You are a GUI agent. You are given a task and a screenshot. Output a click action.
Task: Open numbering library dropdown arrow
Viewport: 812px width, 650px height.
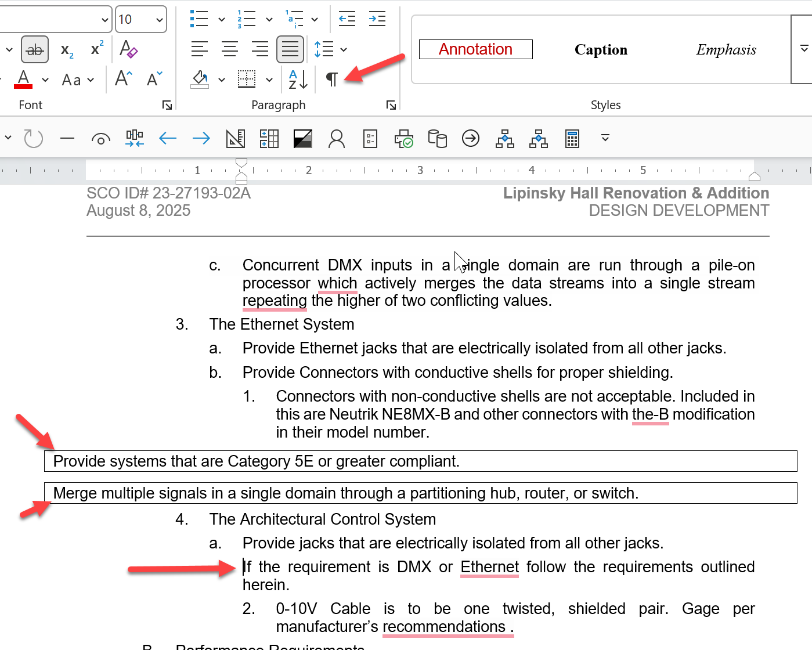point(269,19)
